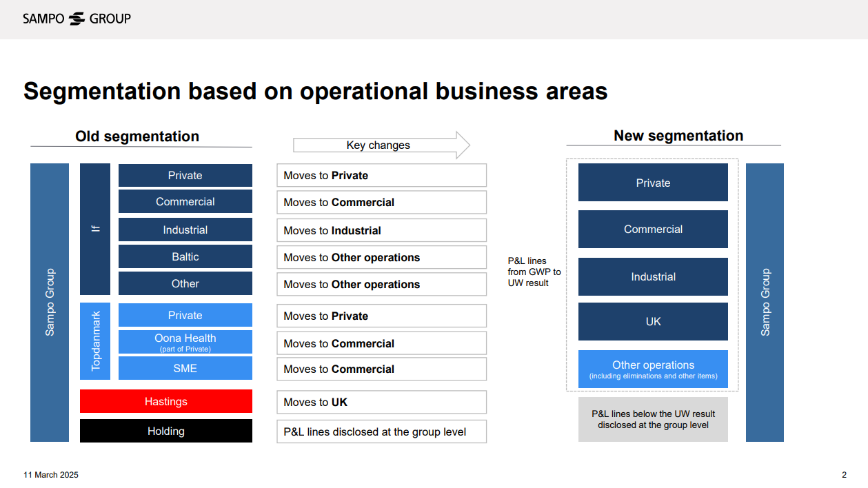Click the red 'Hastings' box

point(166,401)
